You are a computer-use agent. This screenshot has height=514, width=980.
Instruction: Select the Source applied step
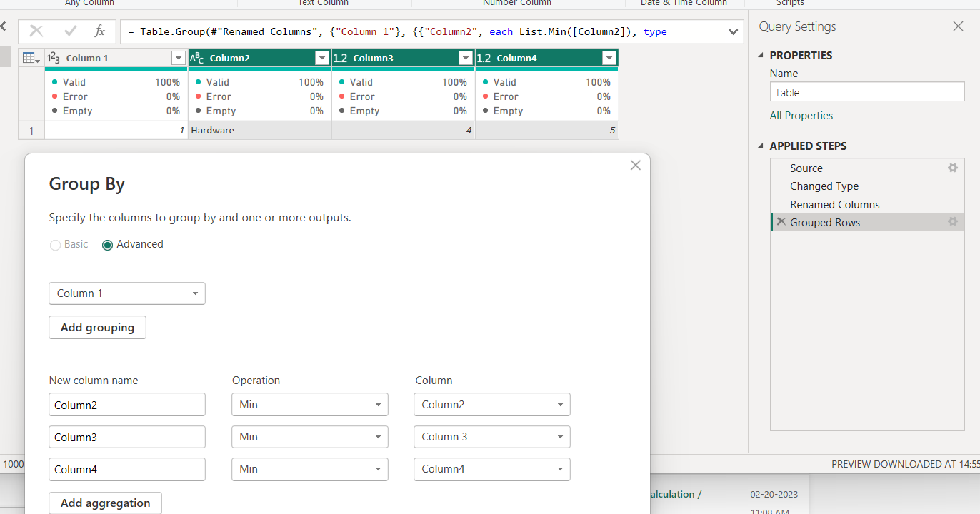[x=867, y=168]
